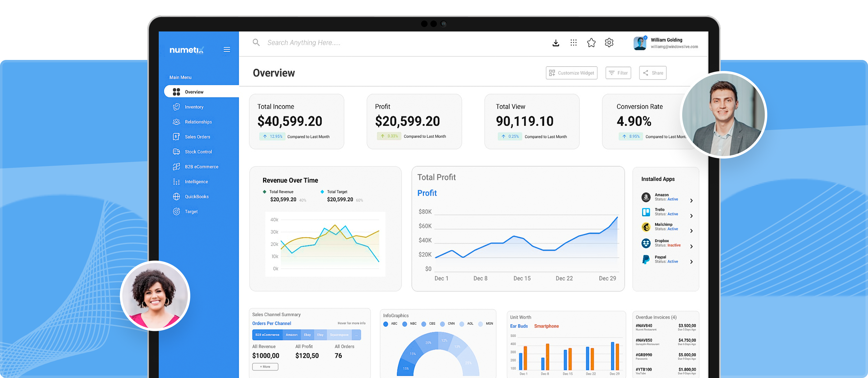Viewport: 868px width, 378px height.
Task: Click the Dropbox app icon
Action: [645, 243]
